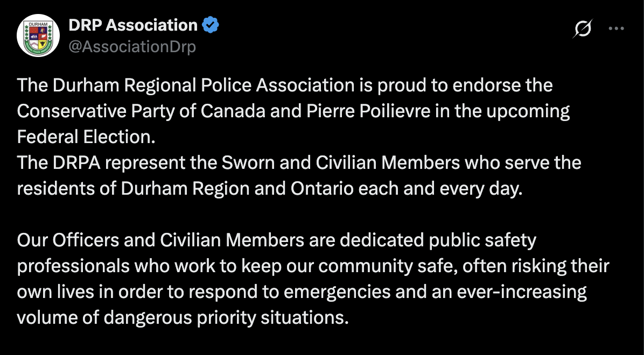Click the final line 'volume of dangerous priority situations'
This screenshot has height=355, width=644.
[x=183, y=318]
